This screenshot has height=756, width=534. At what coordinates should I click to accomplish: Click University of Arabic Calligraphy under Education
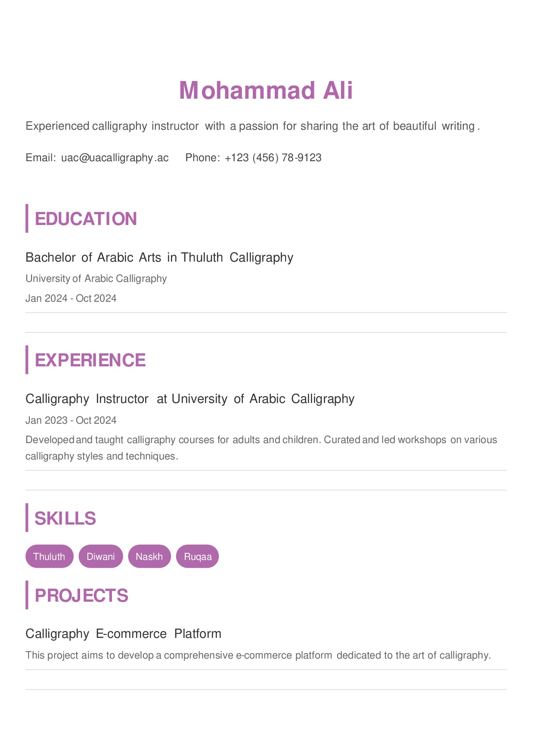(96, 278)
